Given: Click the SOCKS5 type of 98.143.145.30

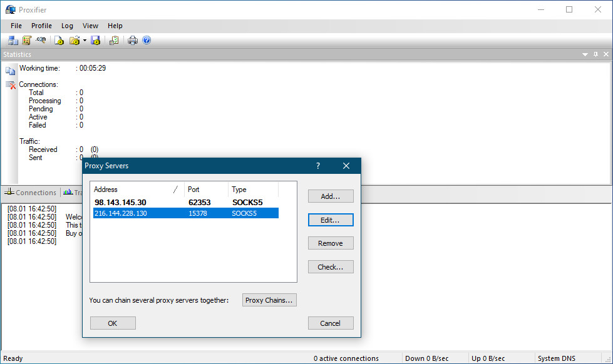Looking at the screenshot, I should pyautogui.click(x=247, y=202).
